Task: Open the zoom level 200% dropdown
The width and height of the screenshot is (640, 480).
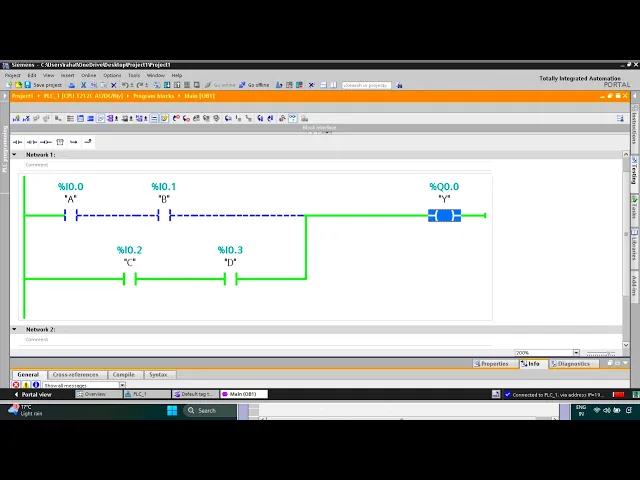Action: [576, 353]
